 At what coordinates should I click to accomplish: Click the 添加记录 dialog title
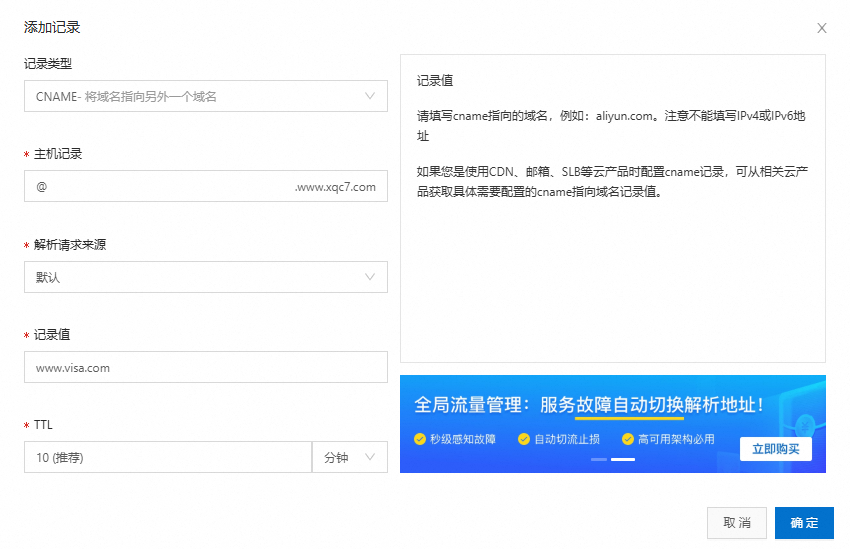[x=52, y=28]
